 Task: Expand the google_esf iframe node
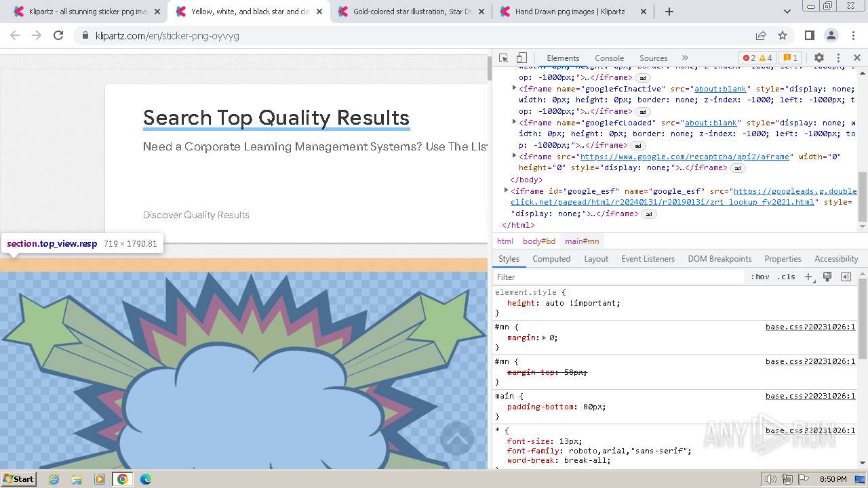[506, 190]
